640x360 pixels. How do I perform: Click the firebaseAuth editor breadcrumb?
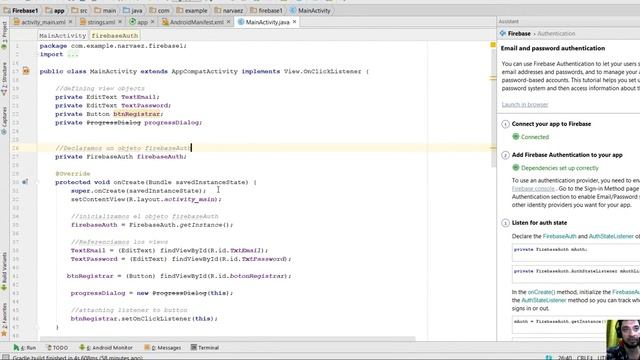pos(115,36)
